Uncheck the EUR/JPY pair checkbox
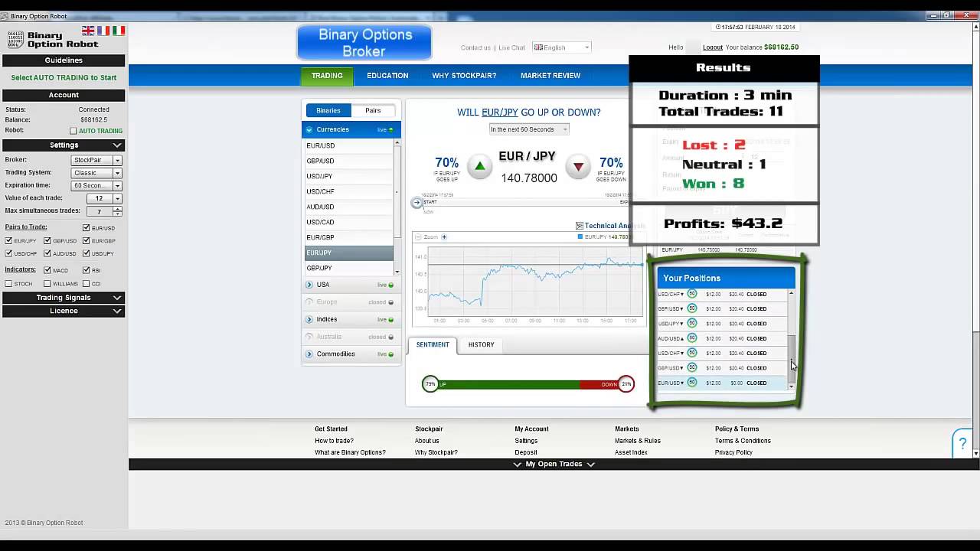980x551 pixels. [x=8, y=241]
